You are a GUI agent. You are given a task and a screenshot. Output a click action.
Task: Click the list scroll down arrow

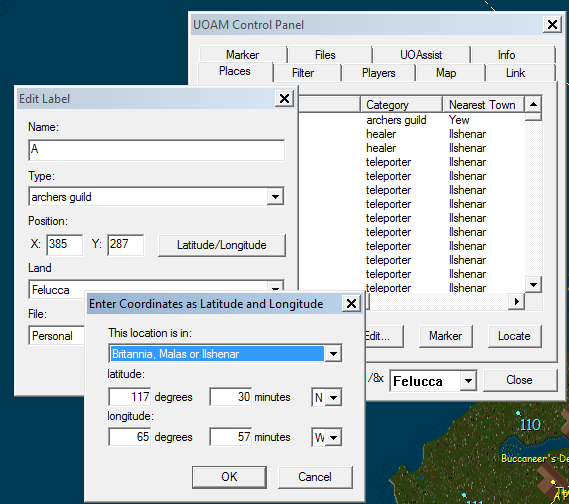click(533, 284)
